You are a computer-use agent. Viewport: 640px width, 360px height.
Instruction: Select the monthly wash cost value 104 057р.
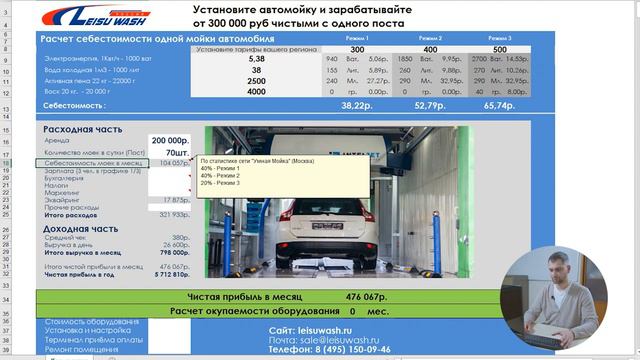(x=169, y=163)
